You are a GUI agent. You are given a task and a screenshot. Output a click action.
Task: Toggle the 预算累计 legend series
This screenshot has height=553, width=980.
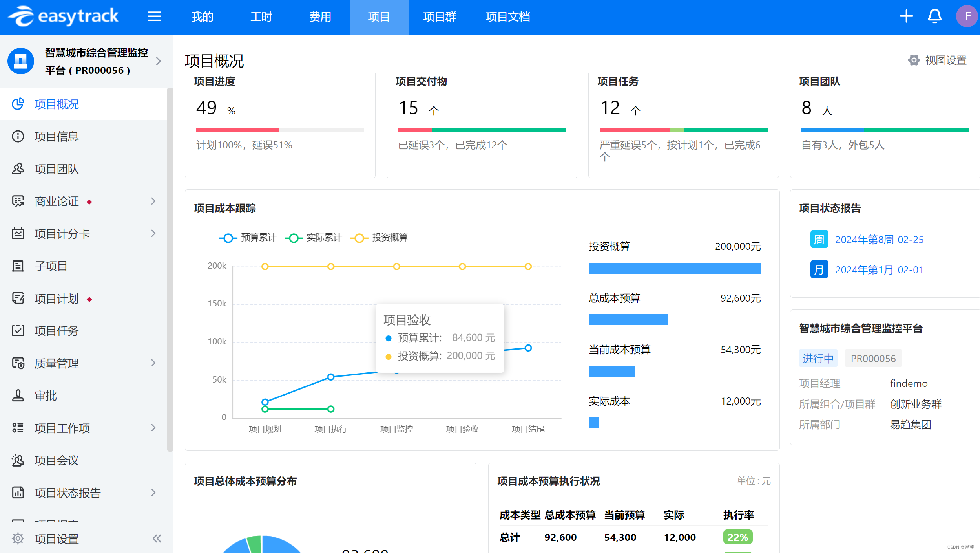[248, 238]
